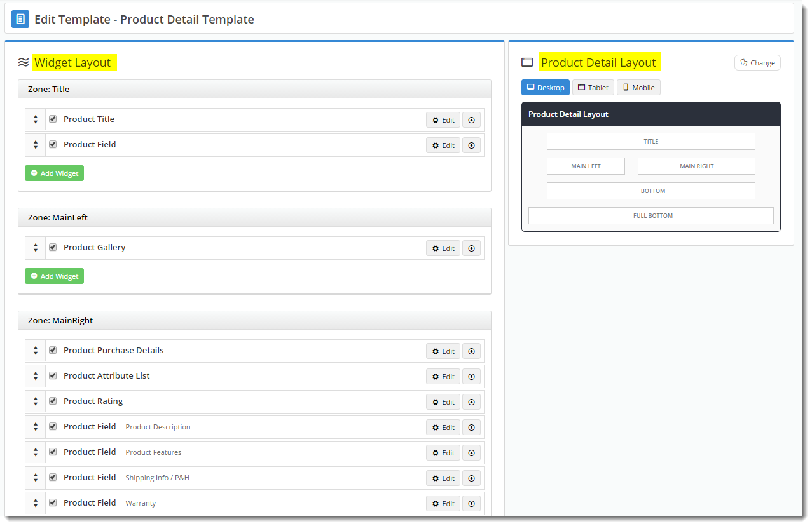Toggle the Warranty field checkbox
This screenshot has width=812, height=526.
53,502
